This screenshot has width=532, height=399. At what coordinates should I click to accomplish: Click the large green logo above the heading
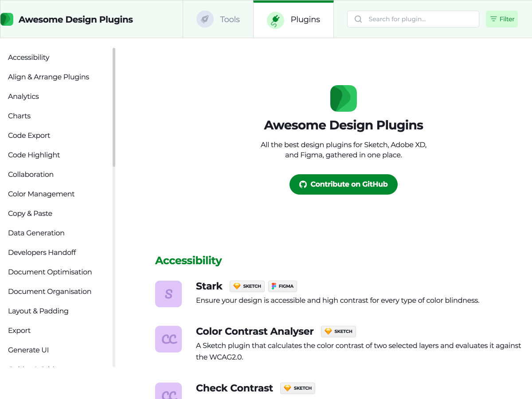tap(344, 98)
